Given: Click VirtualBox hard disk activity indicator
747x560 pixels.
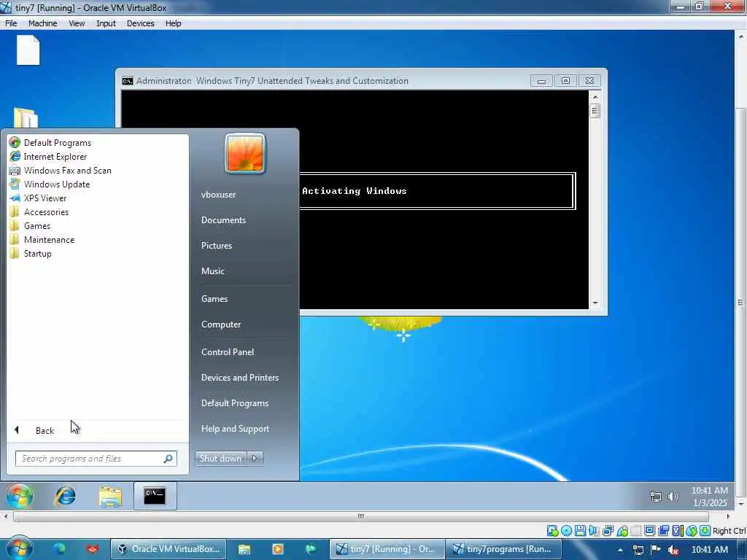Looking at the screenshot, I should click(553, 531).
